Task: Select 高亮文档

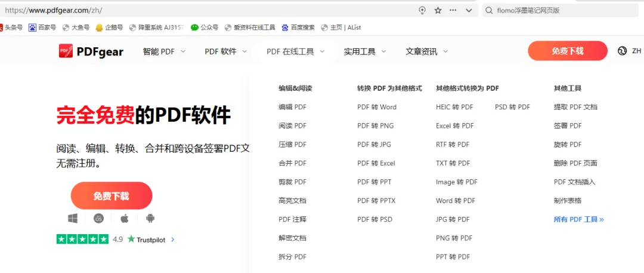Action: pos(292,201)
